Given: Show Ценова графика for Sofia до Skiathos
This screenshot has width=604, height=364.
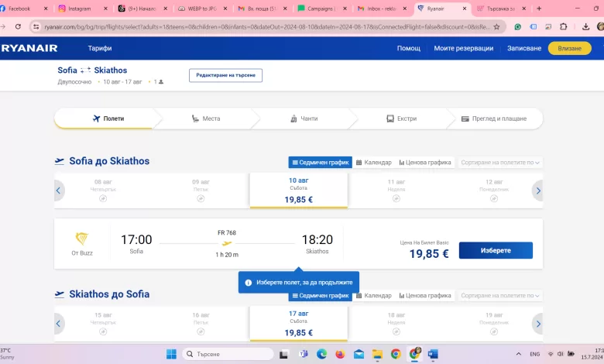Looking at the screenshot, I should click(425, 163).
